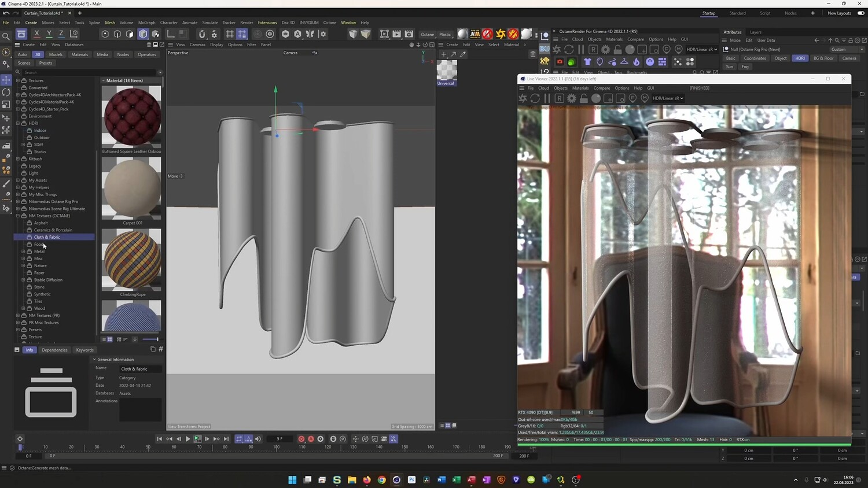868x488 pixels.
Task: Click the timeline playhead at frame 0
Action: coord(20,447)
